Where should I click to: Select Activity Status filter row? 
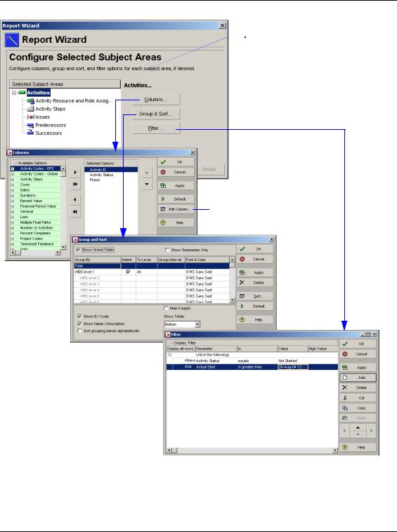click(x=252, y=361)
